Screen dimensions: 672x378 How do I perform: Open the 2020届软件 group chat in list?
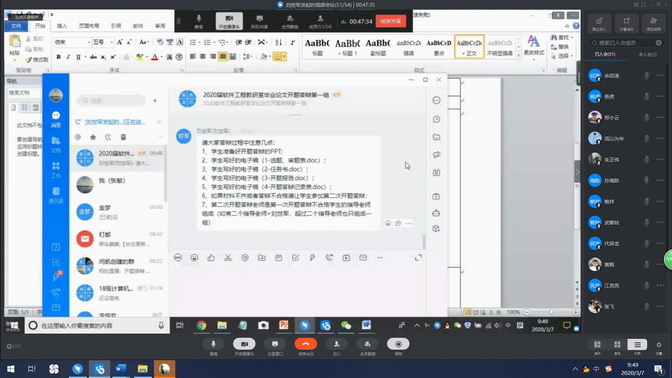[x=118, y=157]
